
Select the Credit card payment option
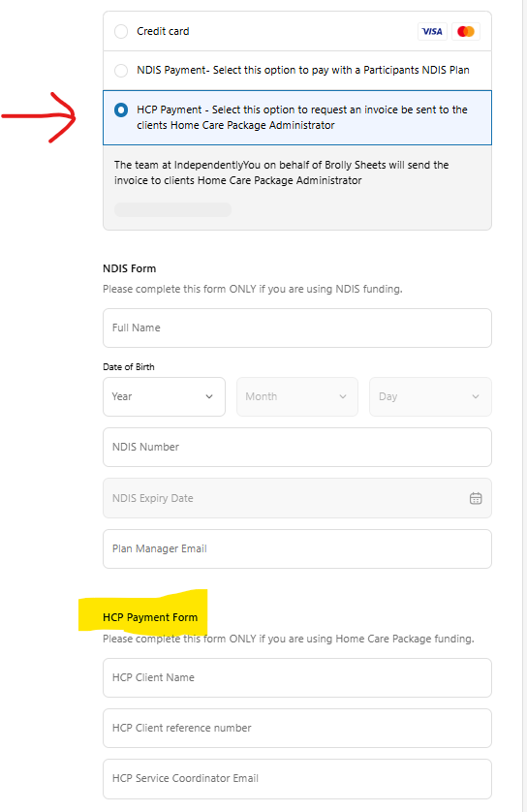pos(121,32)
